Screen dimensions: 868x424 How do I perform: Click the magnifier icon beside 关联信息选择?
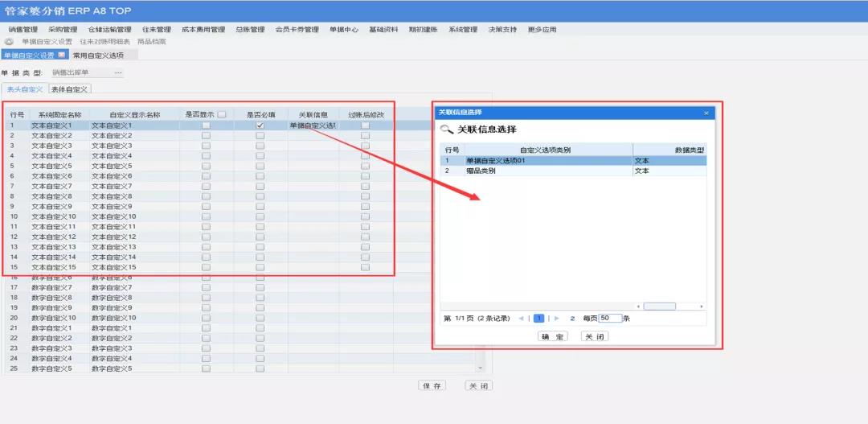[x=446, y=130]
